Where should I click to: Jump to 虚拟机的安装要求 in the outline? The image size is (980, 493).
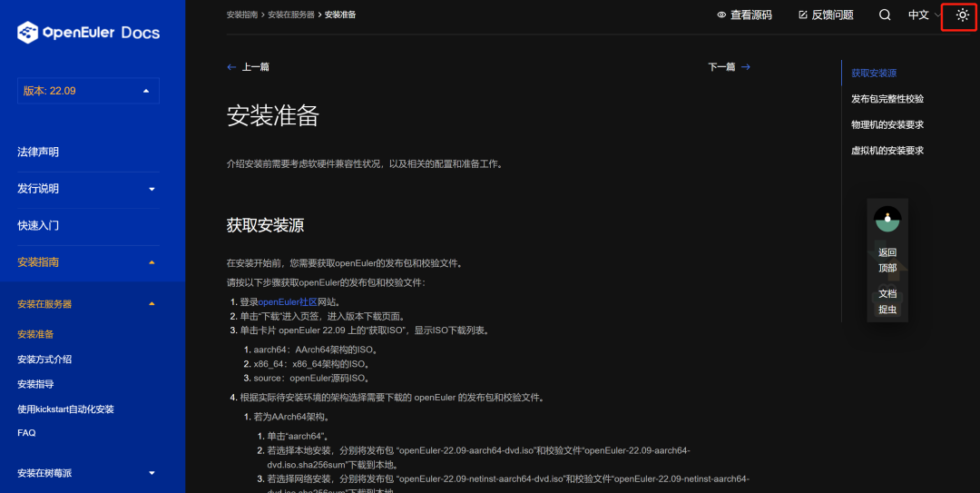click(887, 150)
